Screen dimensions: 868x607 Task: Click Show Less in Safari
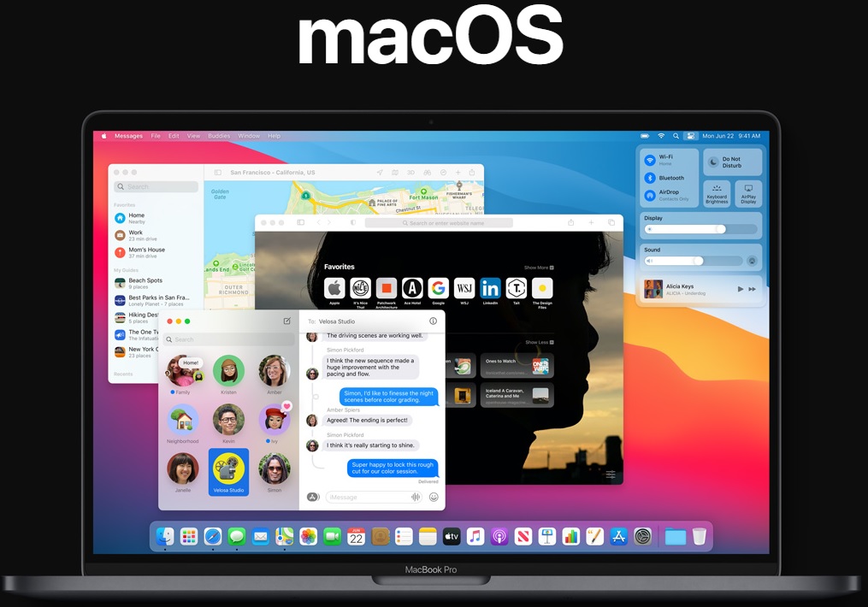(x=539, y=342)
